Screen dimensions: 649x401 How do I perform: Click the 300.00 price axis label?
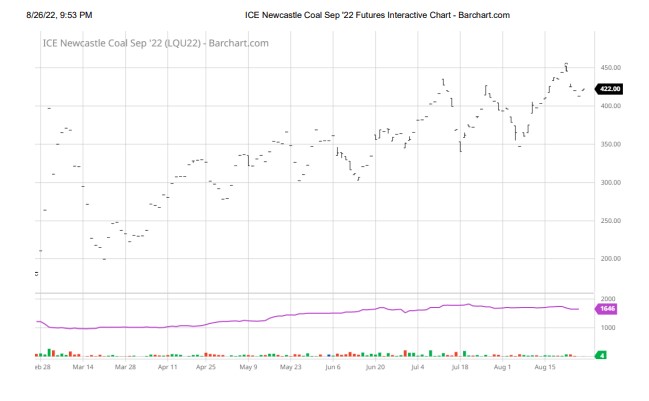click(x=610, y=182)
